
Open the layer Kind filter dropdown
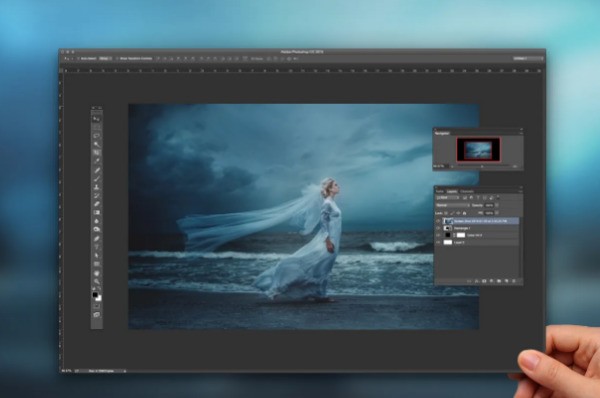pos(448,197)
